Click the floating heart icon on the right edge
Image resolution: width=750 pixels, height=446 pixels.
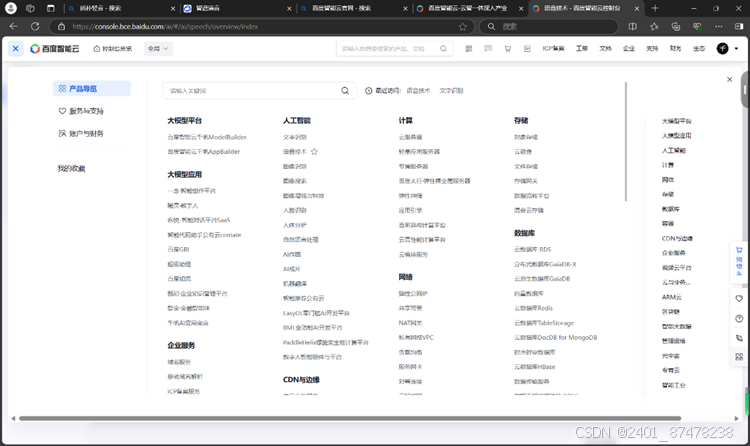coord(739,299)
